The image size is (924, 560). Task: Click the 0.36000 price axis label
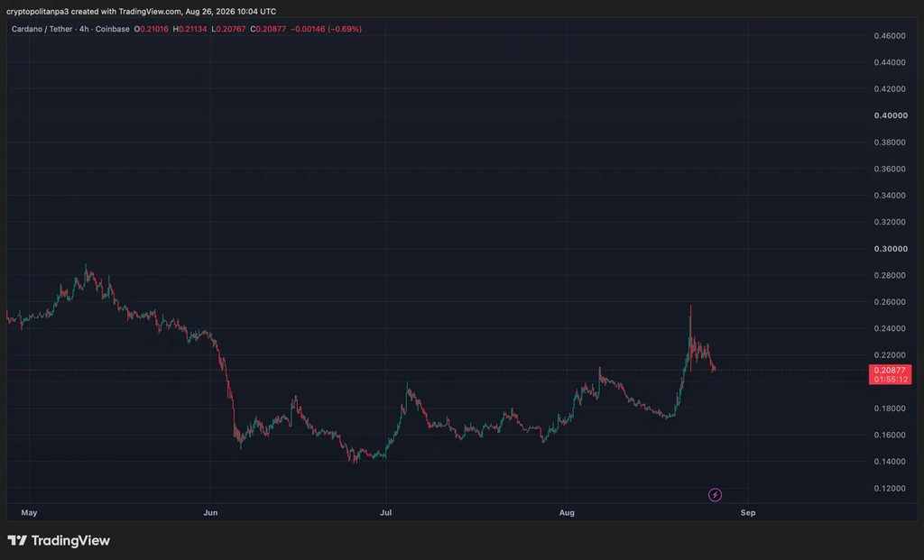click(890, 169)
